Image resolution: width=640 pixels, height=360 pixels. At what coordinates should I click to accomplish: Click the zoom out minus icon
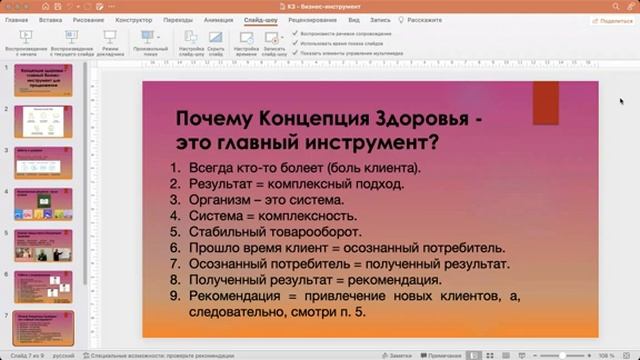tap(535, 356)
